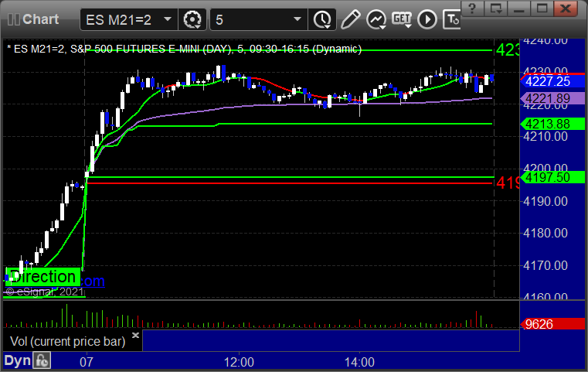
Task: Click the text tool icon in toolbar
Action: [451, 19]
